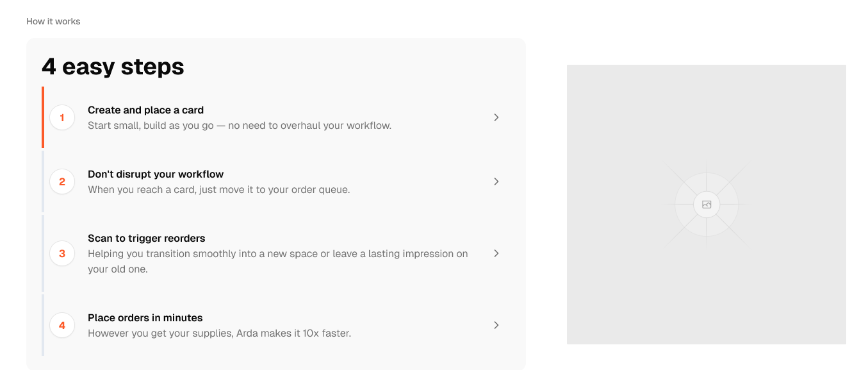The width and height of the screenshot is (868, 370).
Task: Click the step 4 number circle
Action: (62, 325)
